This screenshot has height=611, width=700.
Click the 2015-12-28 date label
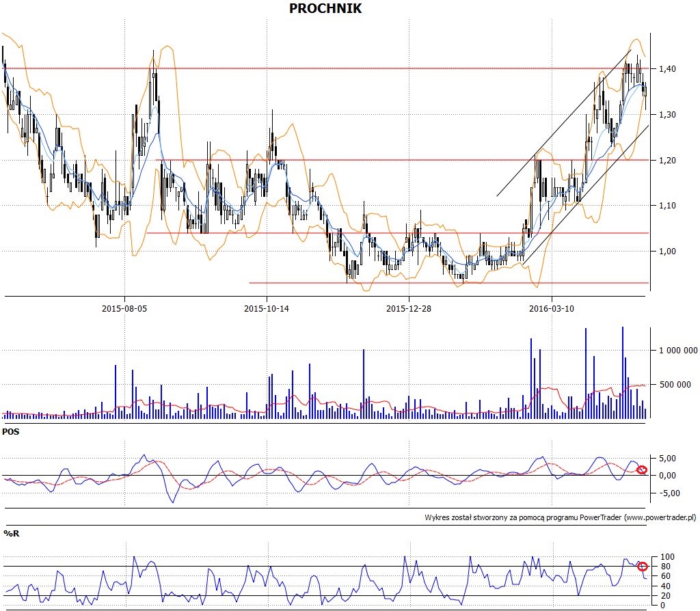tap(409, 308)
